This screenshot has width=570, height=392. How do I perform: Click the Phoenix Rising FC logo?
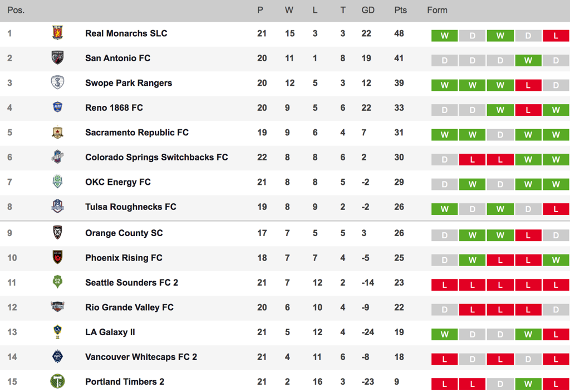coord(57,257)
